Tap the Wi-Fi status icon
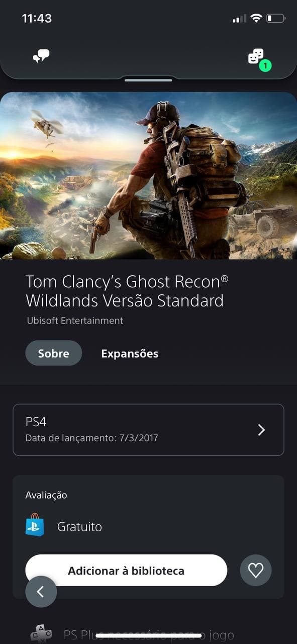The height and width of the screenshot is (644, 297). (256, 19)
